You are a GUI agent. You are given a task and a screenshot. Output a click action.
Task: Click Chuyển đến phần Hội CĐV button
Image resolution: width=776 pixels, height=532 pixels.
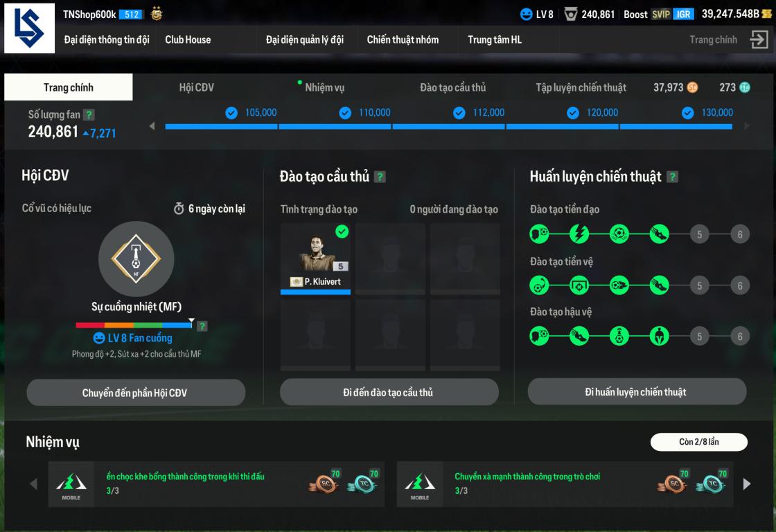[136, 393]
